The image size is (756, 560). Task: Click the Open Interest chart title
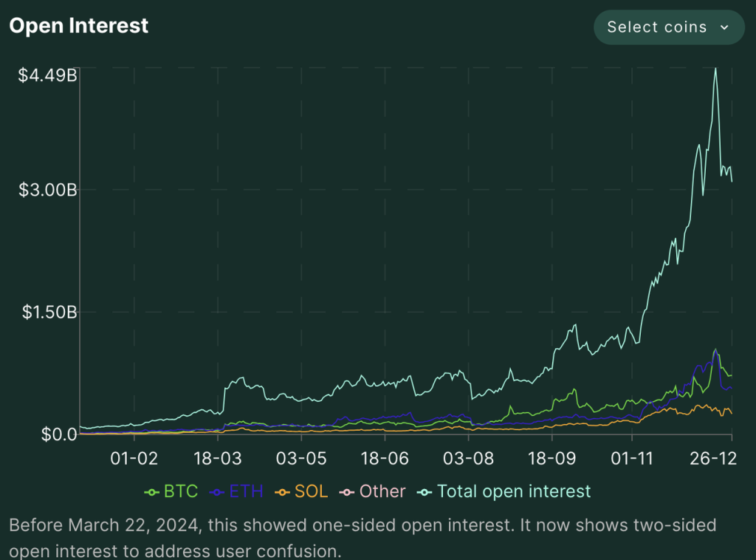79,26
